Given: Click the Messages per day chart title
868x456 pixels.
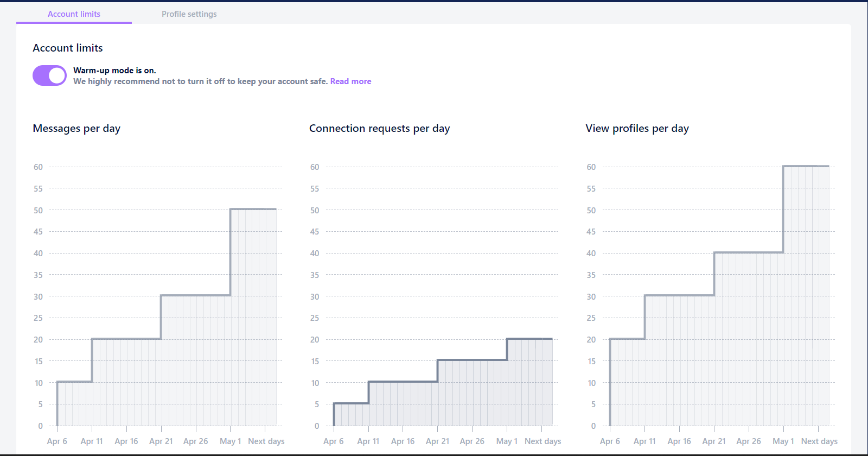Looking at the screenshot, I should [76, 129].
